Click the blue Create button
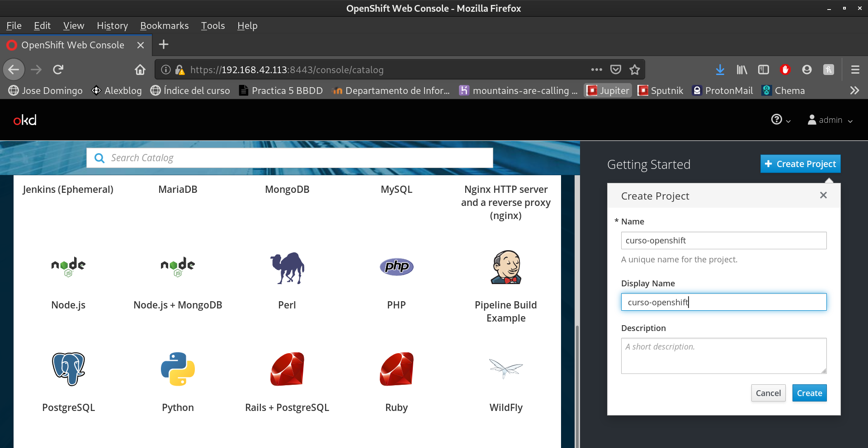Image resolution: width=868 pixels, height=448 pixels. point(809,393)
